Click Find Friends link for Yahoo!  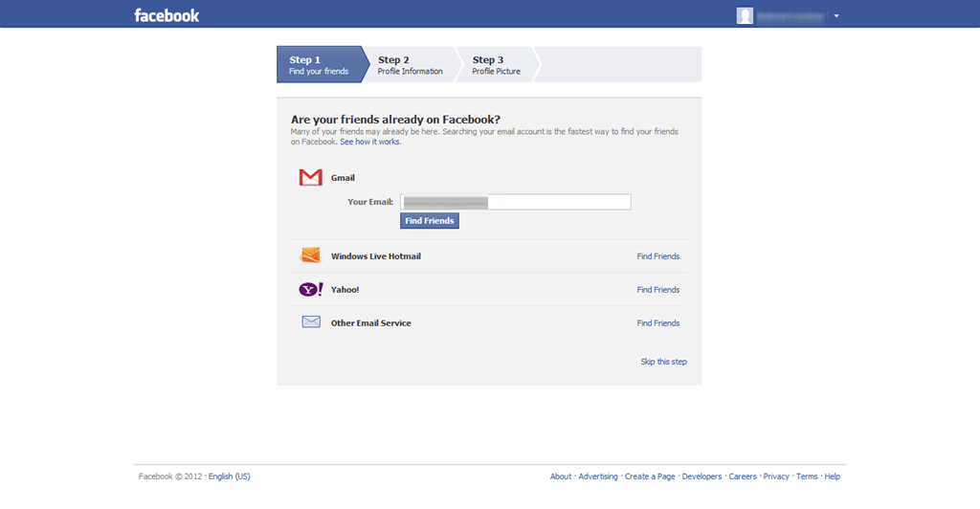(x=658, y=290)
